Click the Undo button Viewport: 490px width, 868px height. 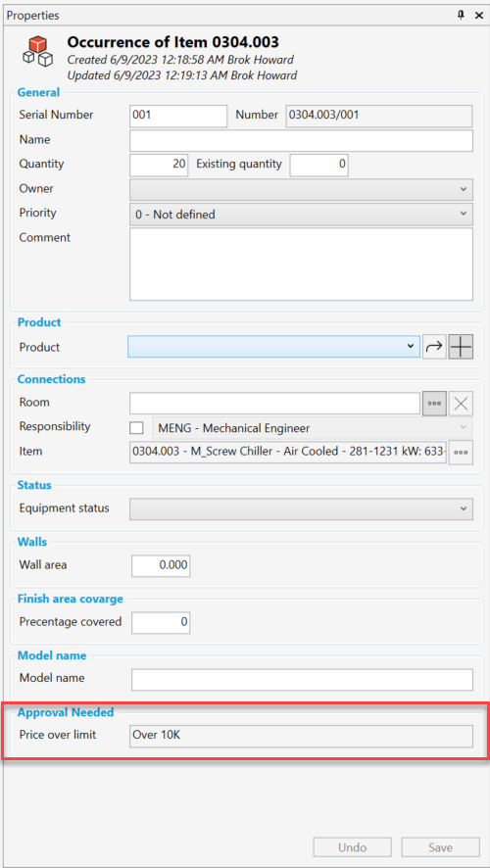[352, 847]
